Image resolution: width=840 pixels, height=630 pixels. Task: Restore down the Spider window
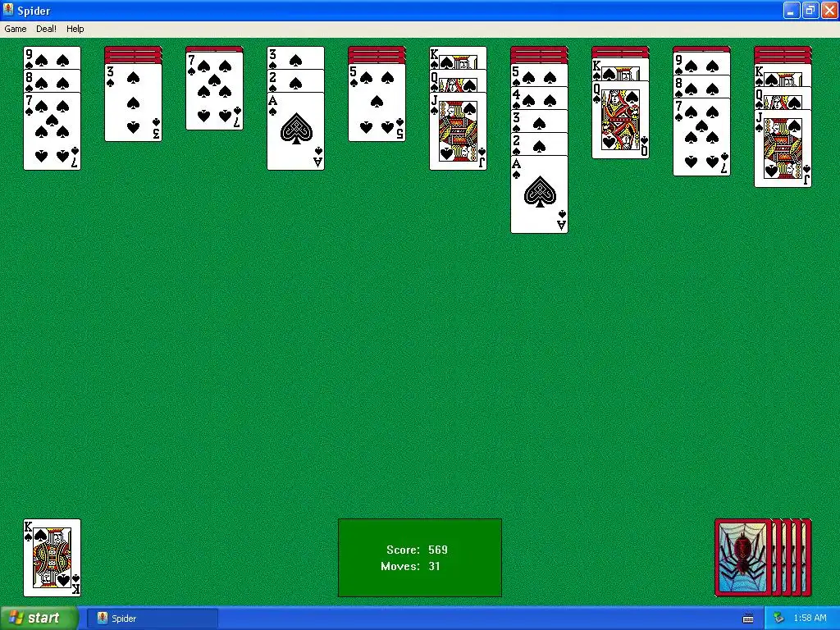click(x=810, y=10)
